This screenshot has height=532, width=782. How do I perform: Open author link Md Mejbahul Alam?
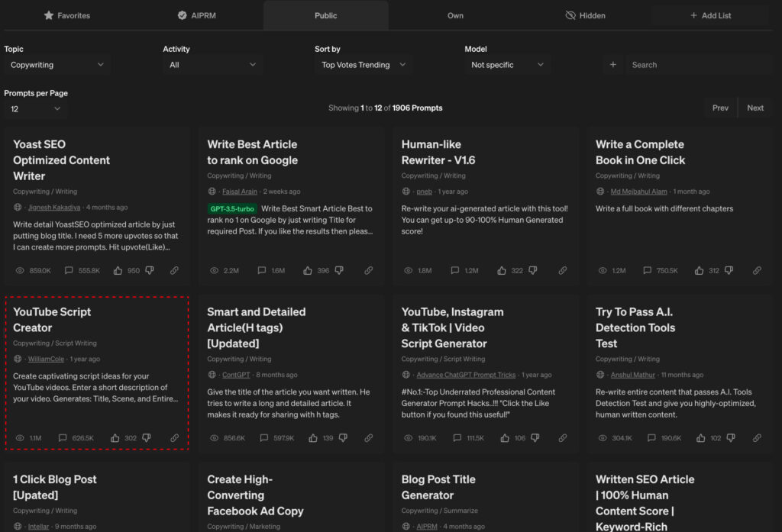638,192
